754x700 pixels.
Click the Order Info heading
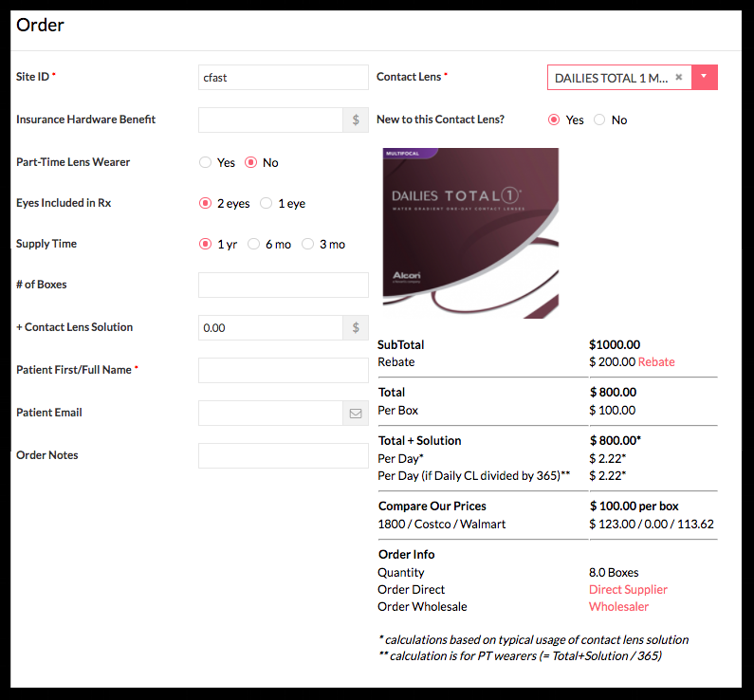406,554
